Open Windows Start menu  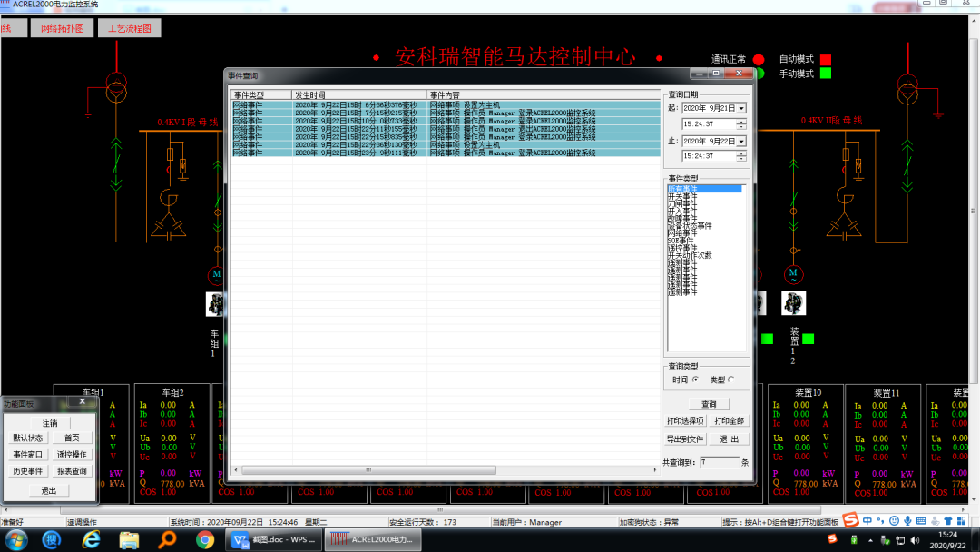(15, 539)
